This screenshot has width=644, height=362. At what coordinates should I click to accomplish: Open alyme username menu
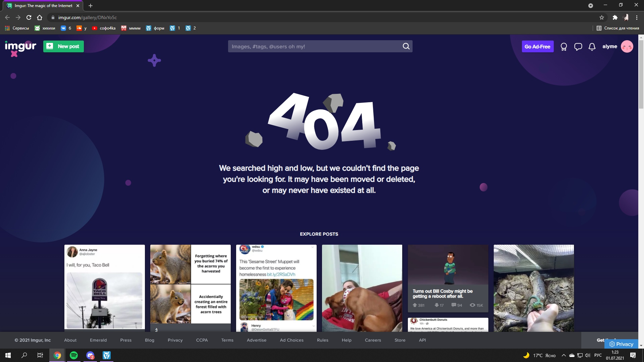point(609,47)
